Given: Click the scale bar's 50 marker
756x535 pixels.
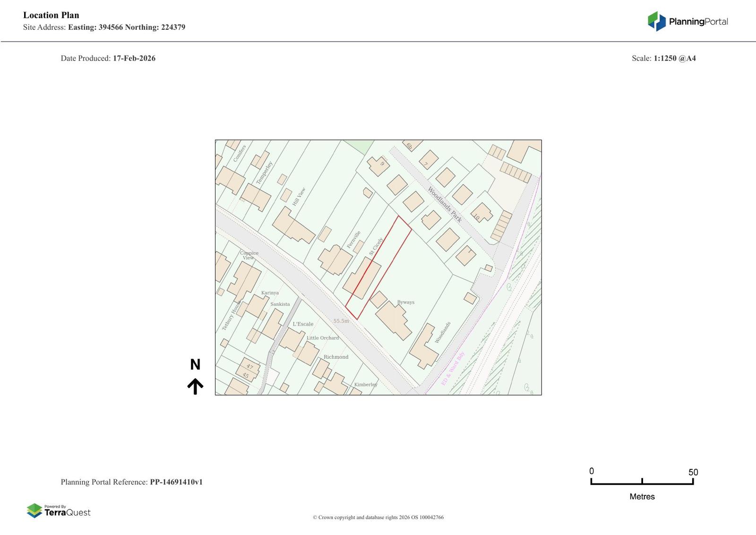Looking at the screenshot, I should [x=693, y=472].
